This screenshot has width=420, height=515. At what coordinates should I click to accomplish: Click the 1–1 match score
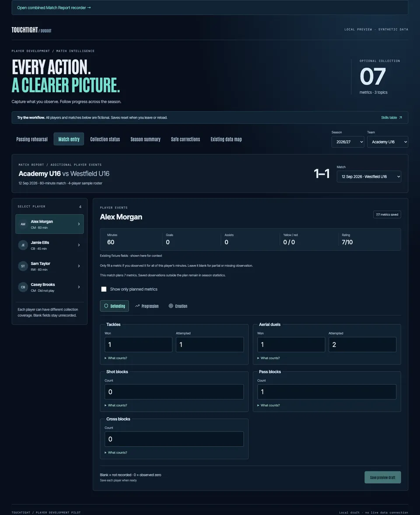(x=322, y=173)
